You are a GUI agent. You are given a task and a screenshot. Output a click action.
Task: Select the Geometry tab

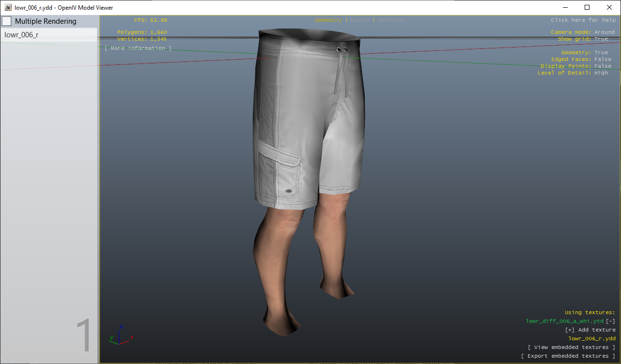[328, 20]
